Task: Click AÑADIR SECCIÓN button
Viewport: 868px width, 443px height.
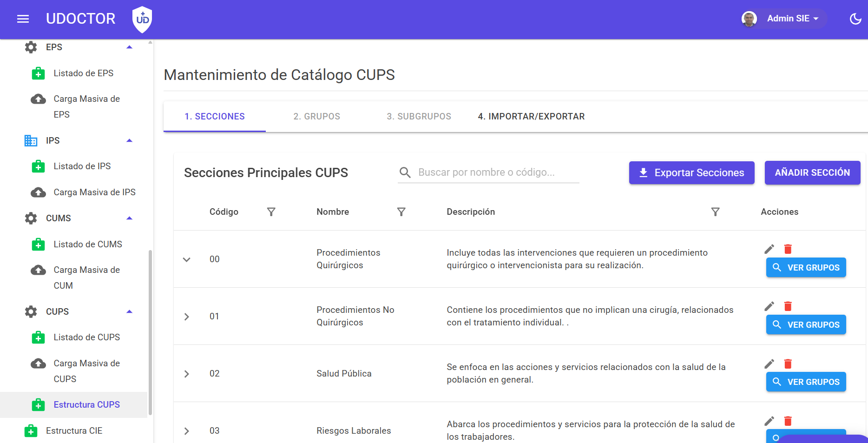Action: pyautogui.click(x=812, y=173)
